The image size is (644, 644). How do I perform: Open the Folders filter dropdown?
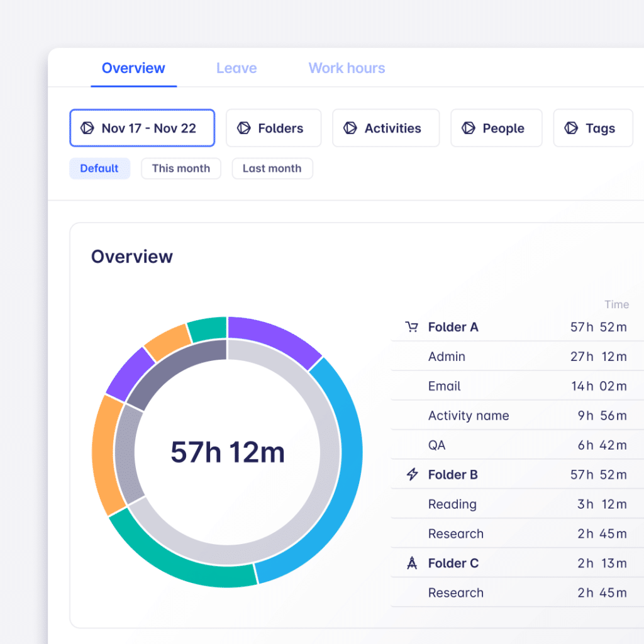[274, 128]
